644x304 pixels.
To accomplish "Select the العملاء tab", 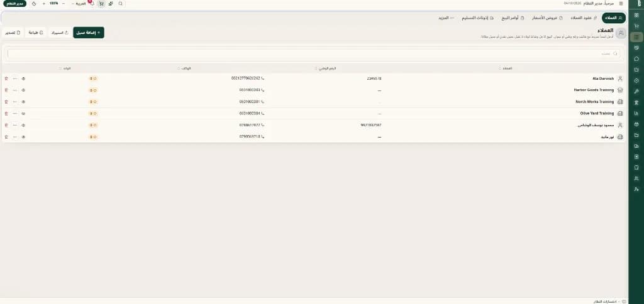I will [x=614, y=18].
